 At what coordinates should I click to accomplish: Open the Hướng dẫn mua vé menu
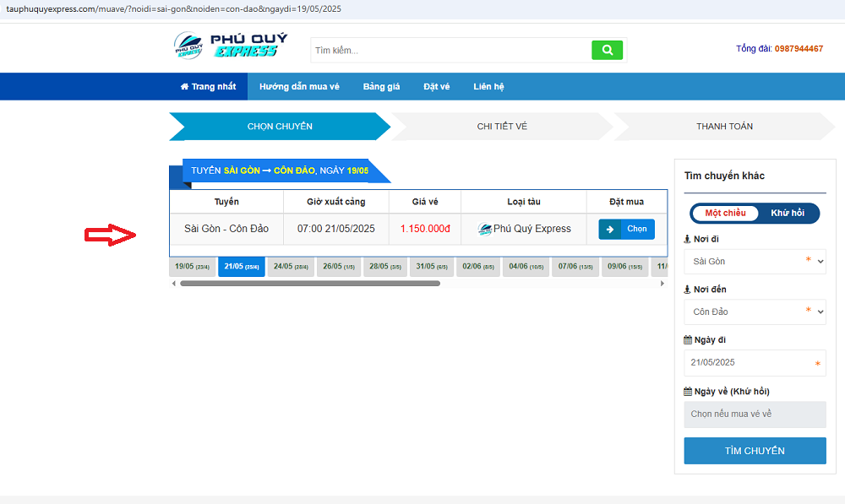click(300, 87)
